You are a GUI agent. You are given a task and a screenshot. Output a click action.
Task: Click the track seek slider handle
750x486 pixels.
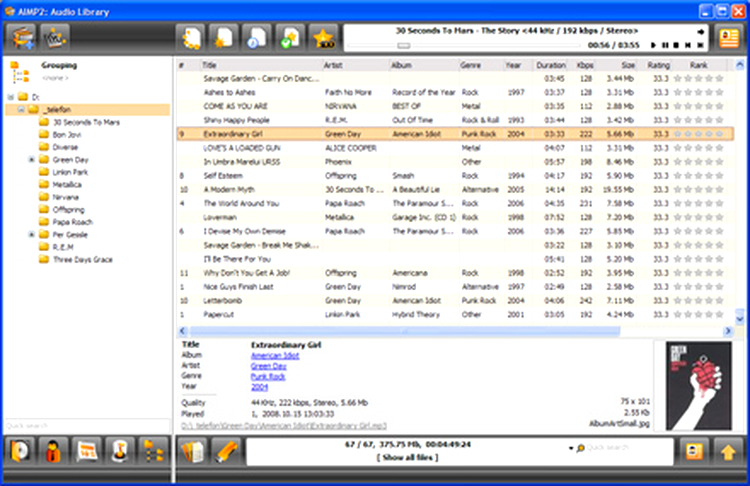(404, 45)
